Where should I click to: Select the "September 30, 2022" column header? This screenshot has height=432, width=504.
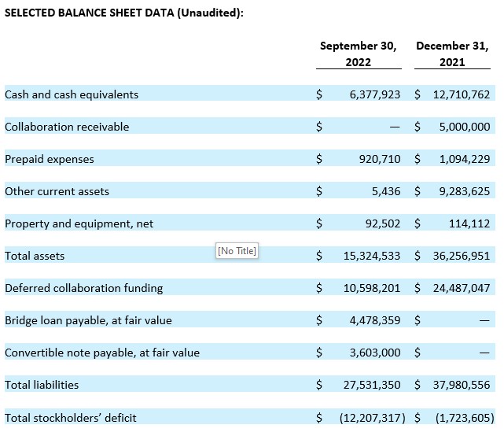tap(358, 54)
